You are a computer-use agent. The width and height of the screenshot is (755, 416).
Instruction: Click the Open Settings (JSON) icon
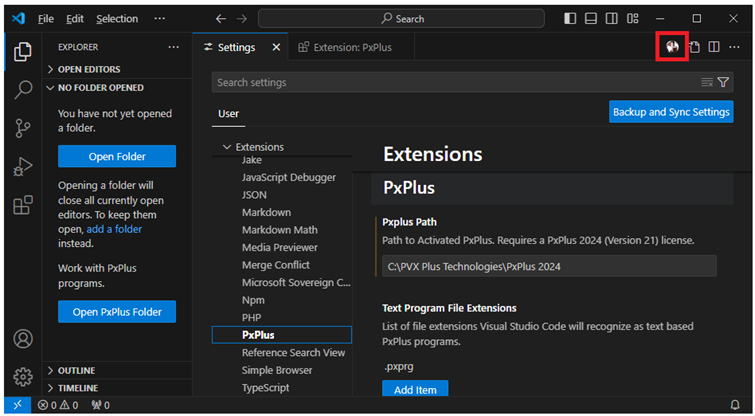click(x=694, y=47)
